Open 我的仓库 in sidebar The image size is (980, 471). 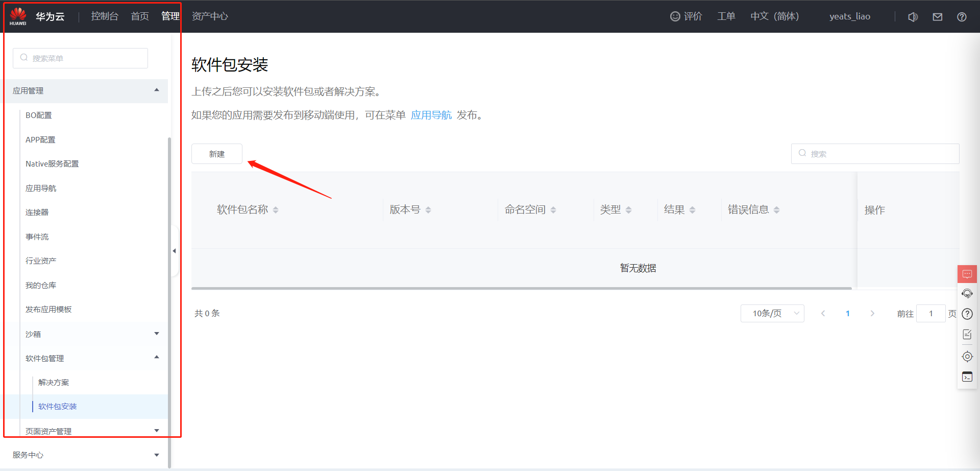[x=41, y=286]
